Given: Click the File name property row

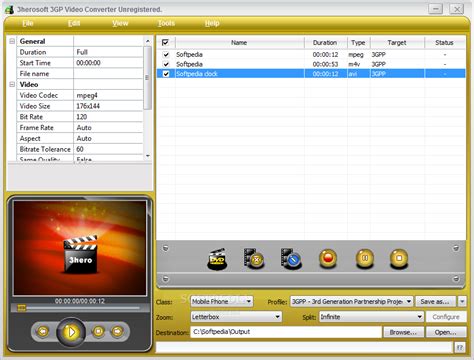Looking at the screenshot, I should click(80, 74).
